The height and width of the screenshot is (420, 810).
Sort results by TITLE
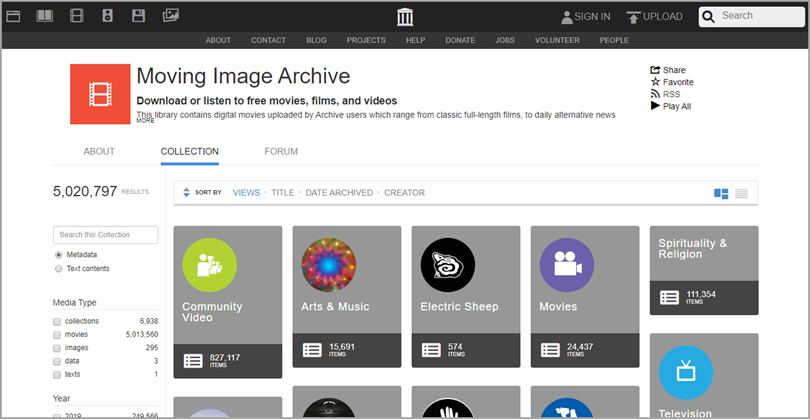(283, 193)
